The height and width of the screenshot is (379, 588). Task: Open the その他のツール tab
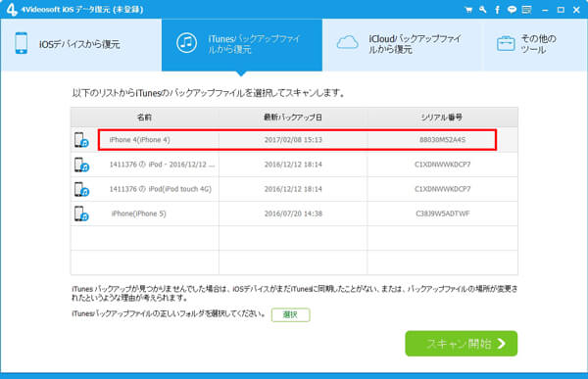[x=535, y=45]
